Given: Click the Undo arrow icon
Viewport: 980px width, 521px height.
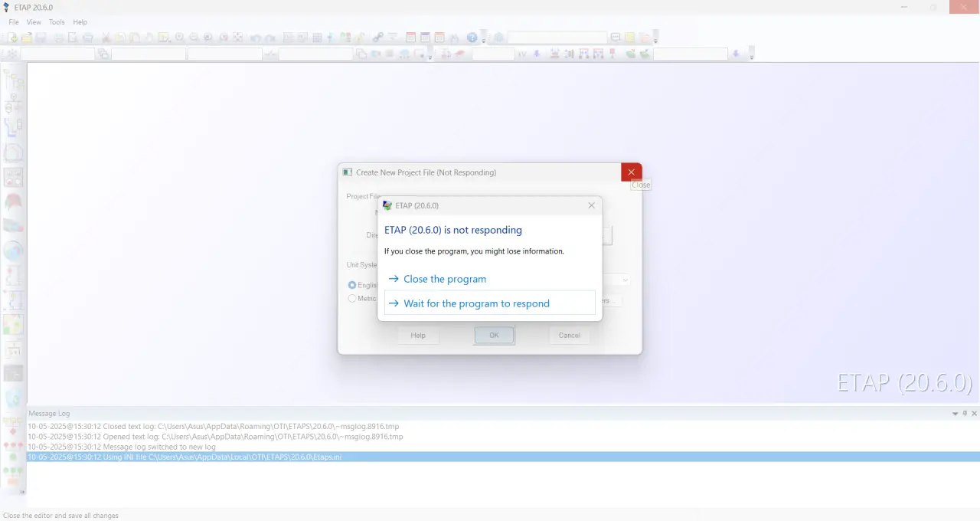Looking at the screenshot, I should (255, 38).
